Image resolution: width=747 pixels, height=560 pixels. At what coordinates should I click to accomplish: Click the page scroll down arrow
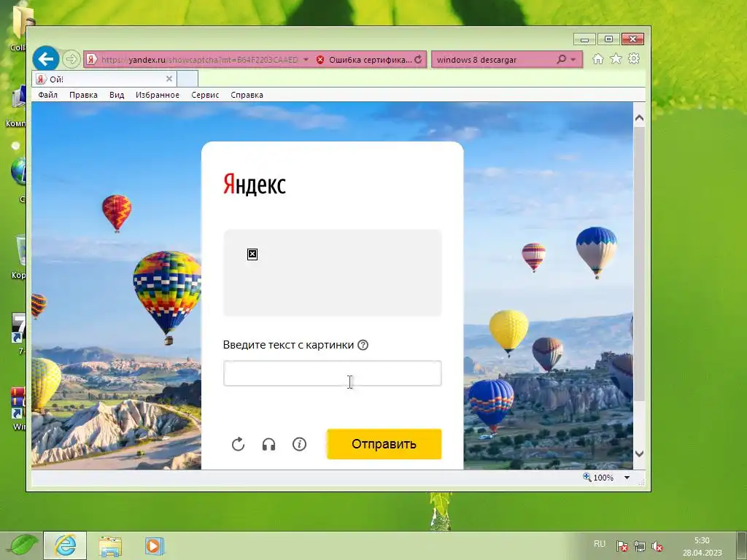coord(639,454)
